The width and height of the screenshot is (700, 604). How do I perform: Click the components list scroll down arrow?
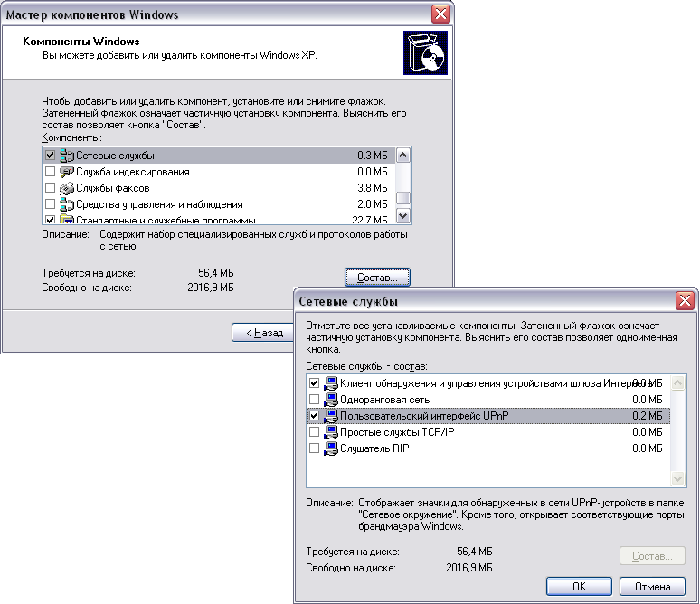coord(403,216)
